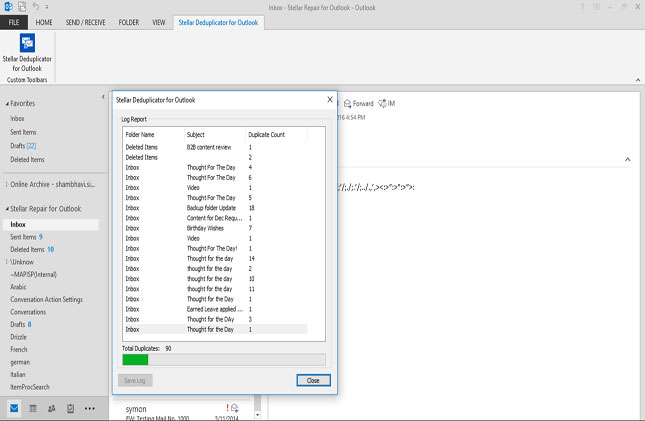Image resolution: width=645 pixels, height=421 pixels.
Task: Open the Tasks view icon
Action: pyautogui.click(x=70, y=409)
